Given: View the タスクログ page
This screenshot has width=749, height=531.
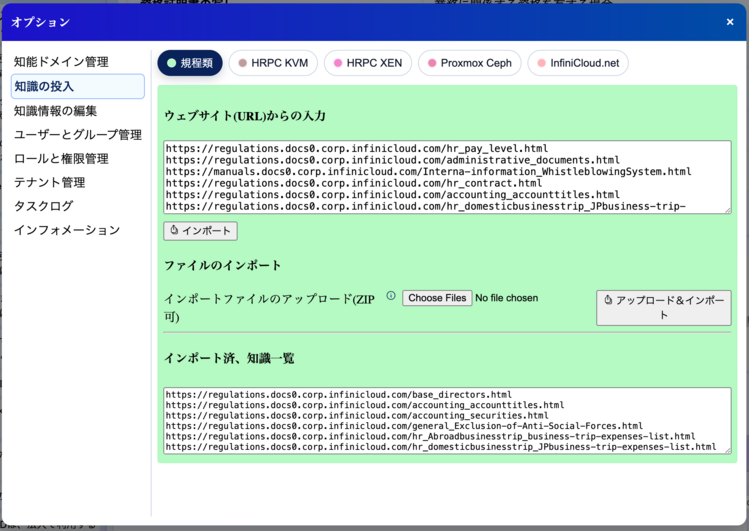Looking at the screenshot, I should (x=43, y=207).
